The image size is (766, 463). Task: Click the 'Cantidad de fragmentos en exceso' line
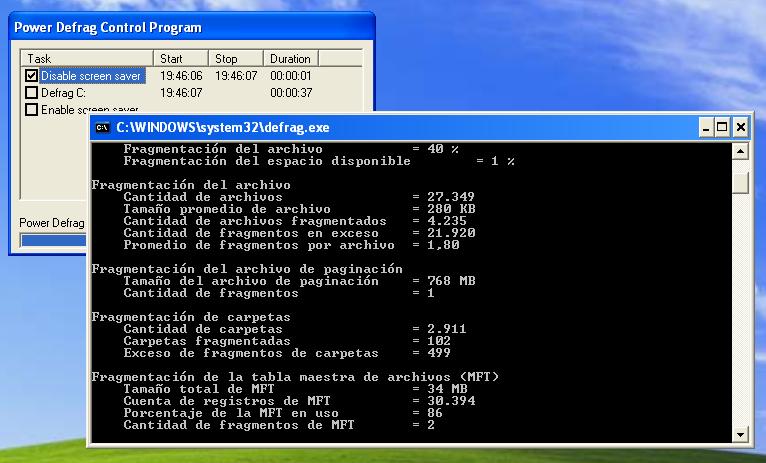tap(299, 233)
